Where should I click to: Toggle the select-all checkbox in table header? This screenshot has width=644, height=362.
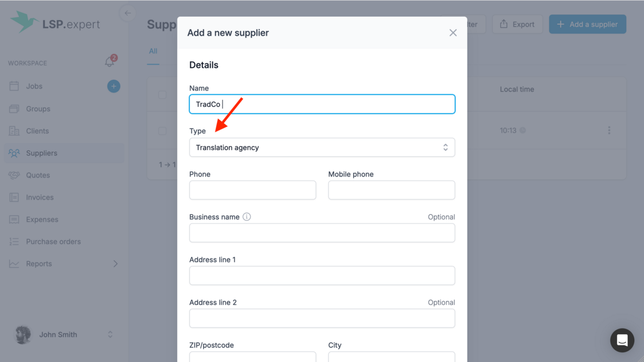pos(163,95)
